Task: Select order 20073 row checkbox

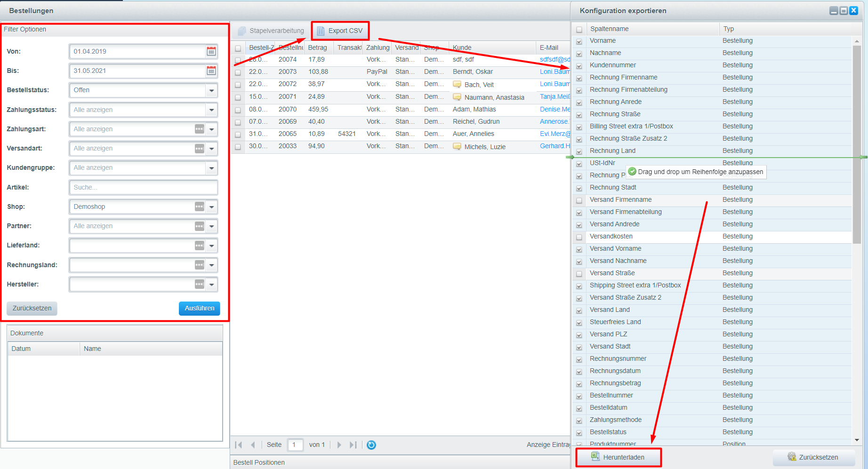Action: 238,72
